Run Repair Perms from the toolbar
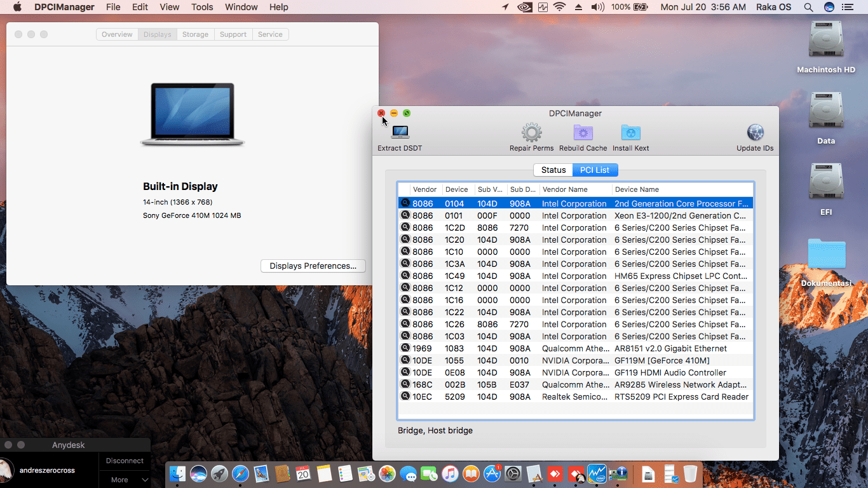Viewport: 868px width, 488px height. (x=531, y=133)
